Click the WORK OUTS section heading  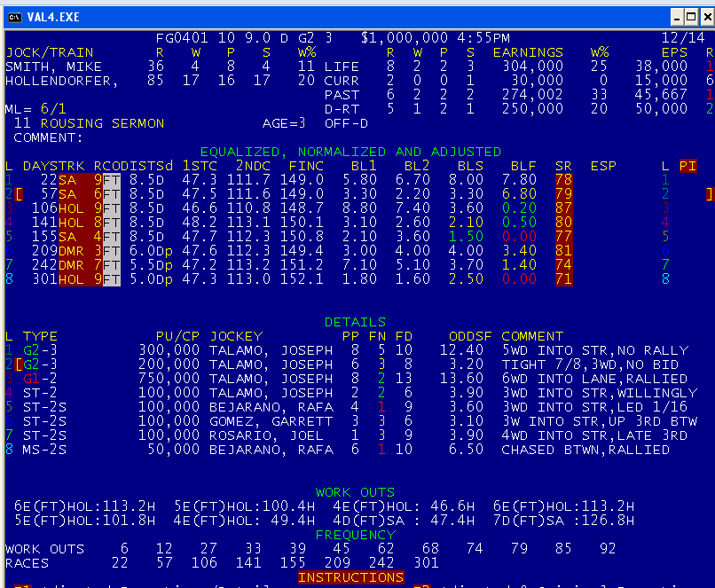coord(355,492)
